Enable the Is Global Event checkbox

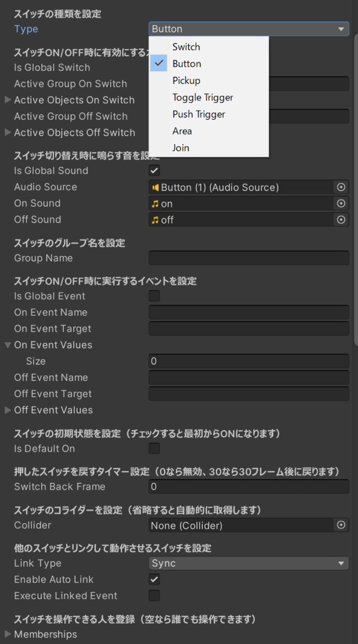click(x=154, y=296)
